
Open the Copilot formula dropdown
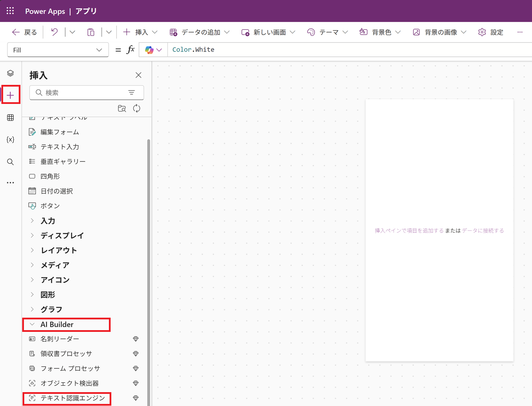point(153,50)
